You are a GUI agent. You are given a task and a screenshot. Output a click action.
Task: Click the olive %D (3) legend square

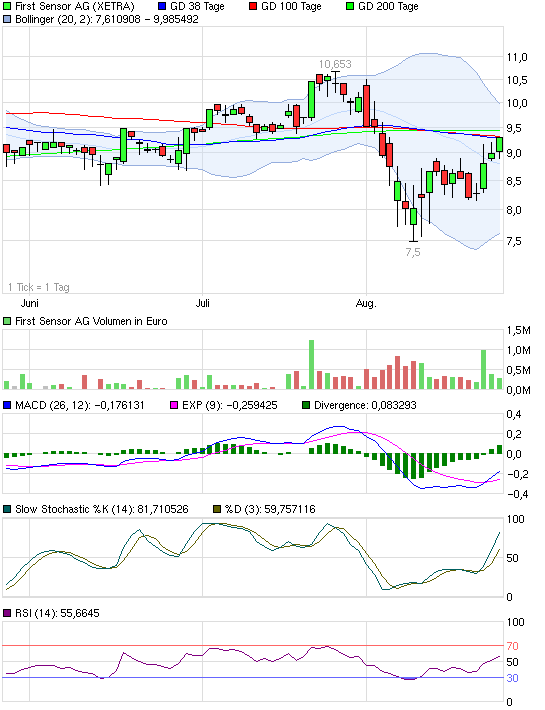tap(217, 509)
